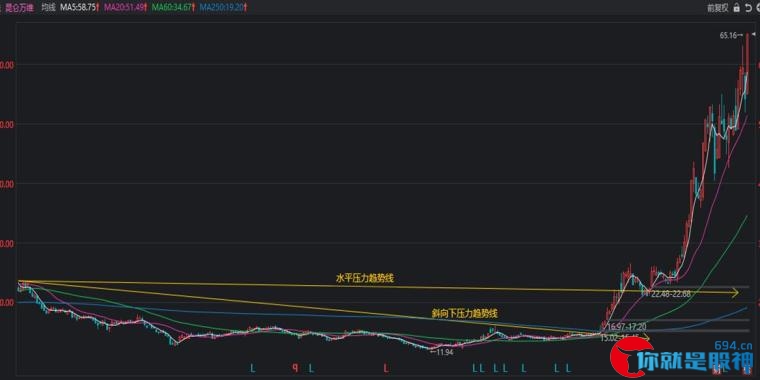Image resolution: width=760 pixels, height=380 pixels.
Task: Open the 均线 moving average settings
Action: [48, 8]
